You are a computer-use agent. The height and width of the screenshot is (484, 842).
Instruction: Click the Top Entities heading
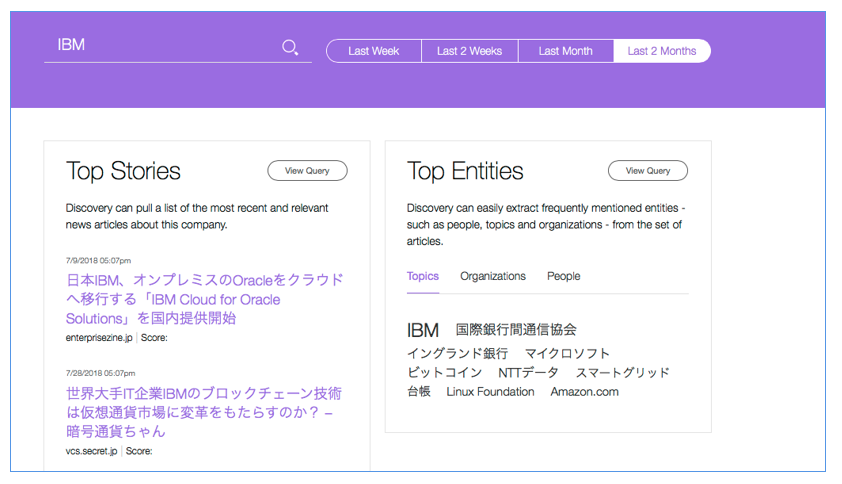click(465, 171)
